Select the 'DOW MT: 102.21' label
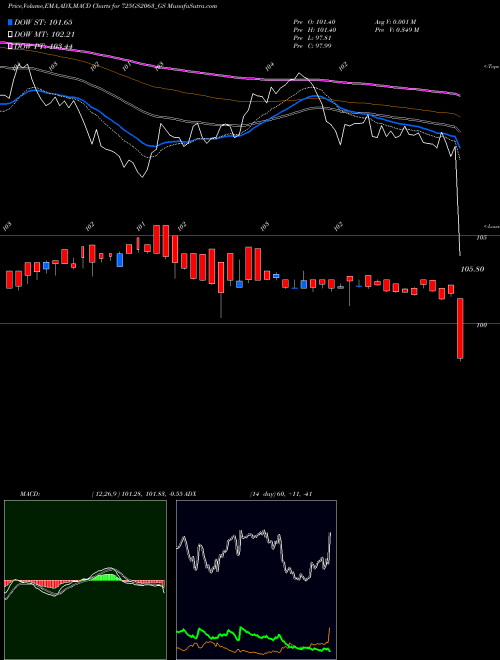 44,35
